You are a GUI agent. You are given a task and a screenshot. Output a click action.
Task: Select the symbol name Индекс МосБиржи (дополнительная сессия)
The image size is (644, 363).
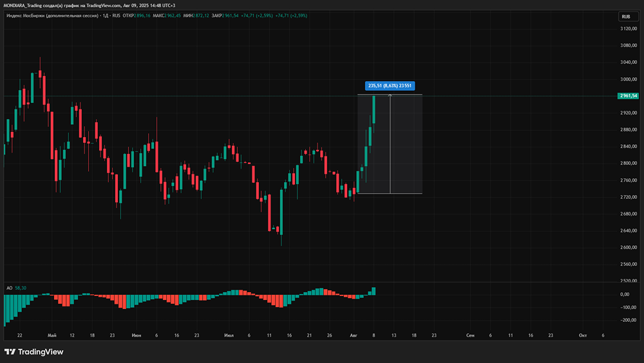[53, 15]
